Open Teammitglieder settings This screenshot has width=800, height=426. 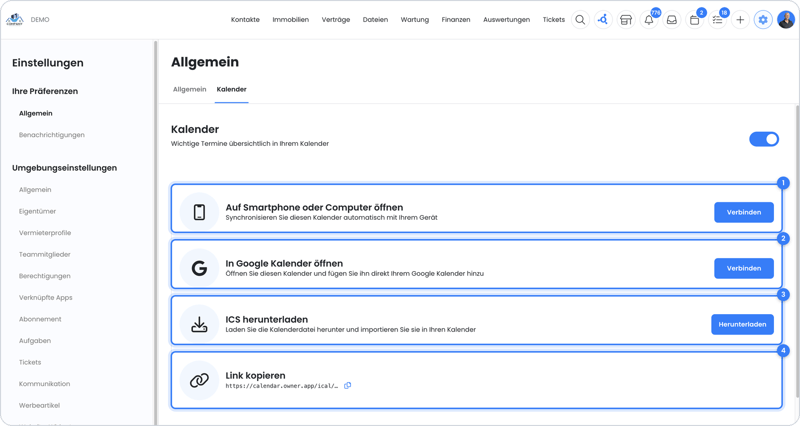44,254
